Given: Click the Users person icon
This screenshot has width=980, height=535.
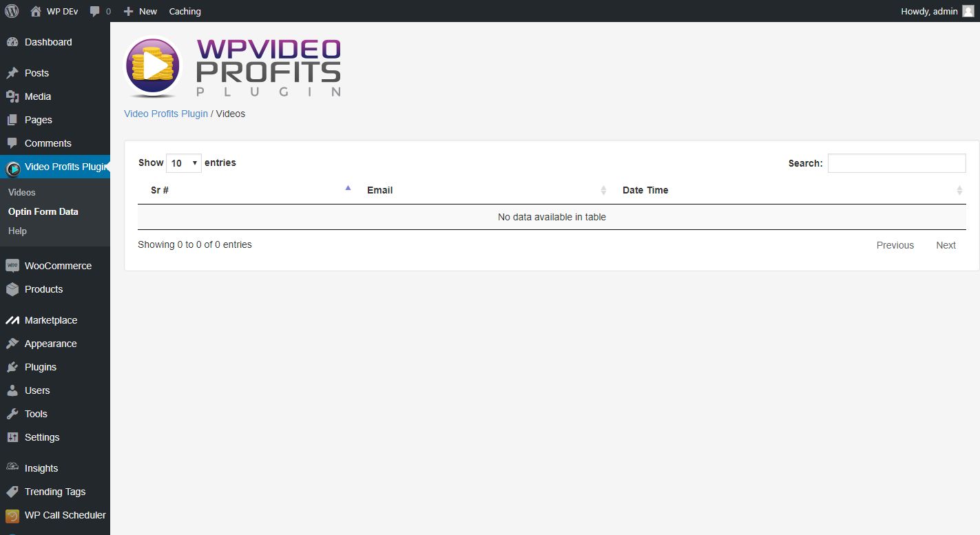Looking at the screenshot, I should click(12, 390).
